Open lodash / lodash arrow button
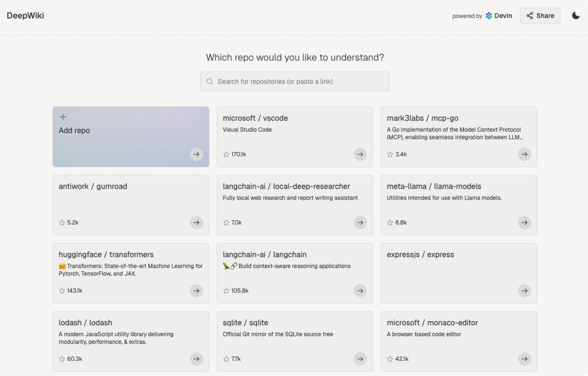Image resolution: width=588 pixels, height=376 pixels. (x=196, y=359)
